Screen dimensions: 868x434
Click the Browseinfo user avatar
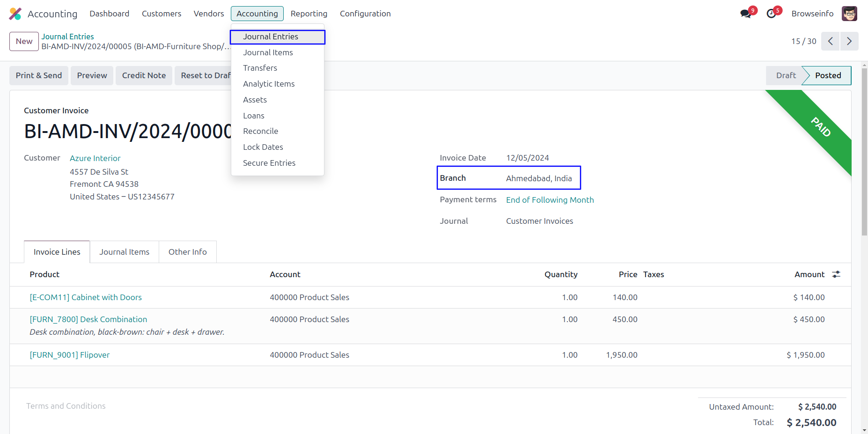coord(849,14)
